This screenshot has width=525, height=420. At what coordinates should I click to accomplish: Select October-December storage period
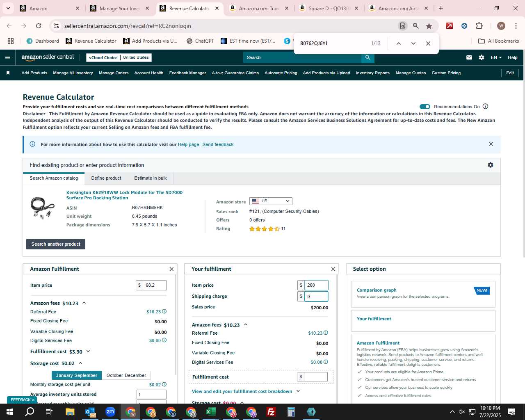126,375
